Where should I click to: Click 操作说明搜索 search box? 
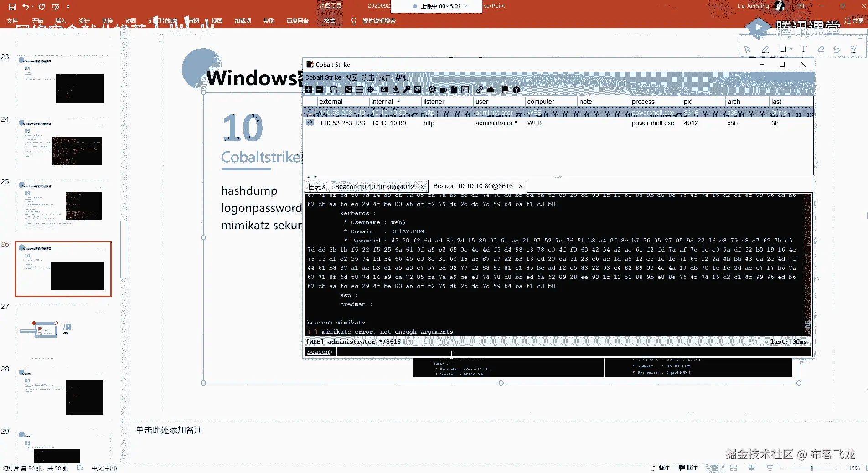tap(379, 21)
